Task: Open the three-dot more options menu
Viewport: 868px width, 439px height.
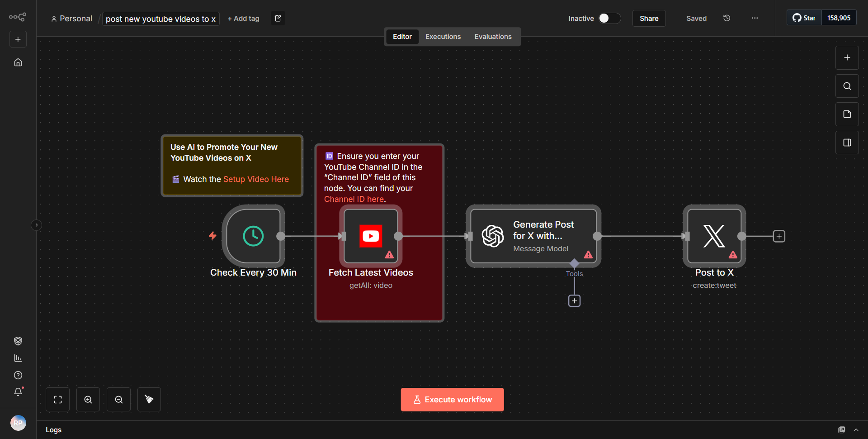Action: coord(755,18)
